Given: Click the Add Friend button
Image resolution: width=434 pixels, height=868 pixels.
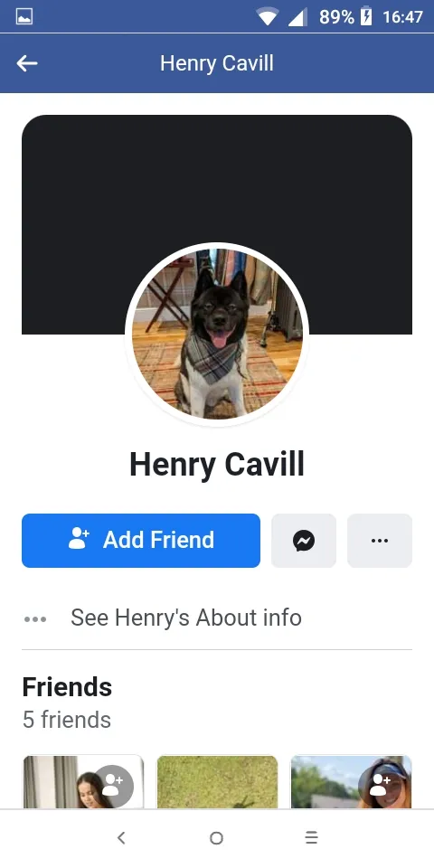Looking at the screenshot, I should pos(141,541).
